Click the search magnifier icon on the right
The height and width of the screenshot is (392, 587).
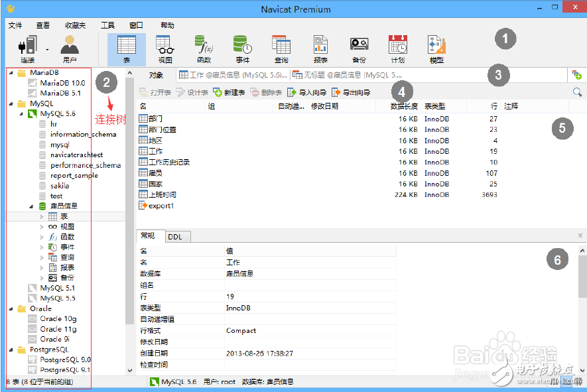pyautogui.click(x=578, y=92)
